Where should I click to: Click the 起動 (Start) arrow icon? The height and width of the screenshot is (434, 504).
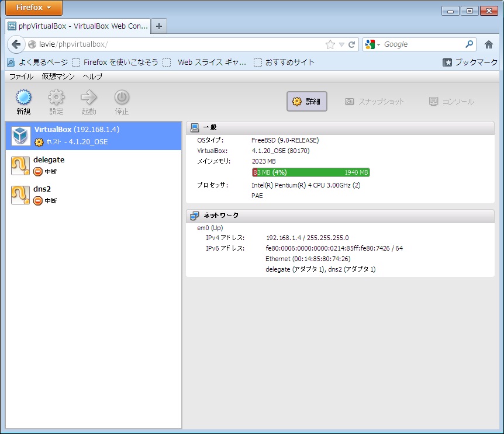point(89,98)
